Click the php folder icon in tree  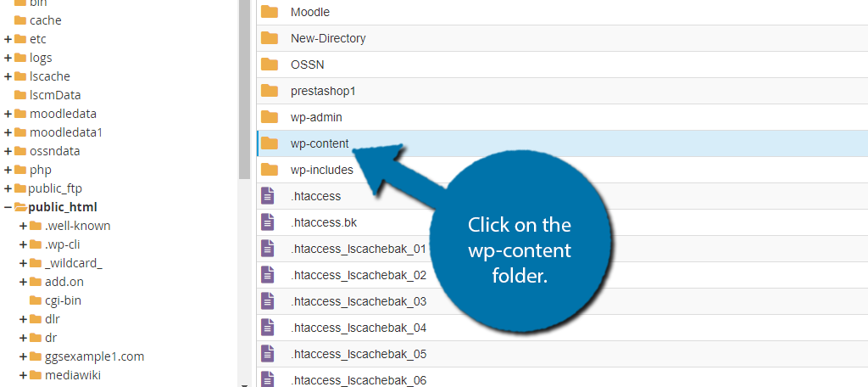point(20,170)
